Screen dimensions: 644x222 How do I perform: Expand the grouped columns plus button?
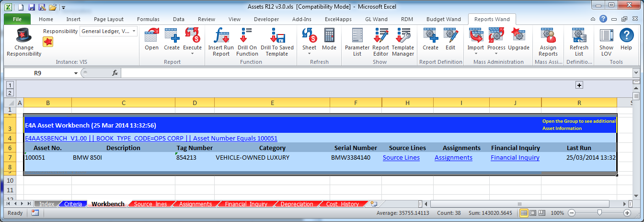(x=579, y=85)
